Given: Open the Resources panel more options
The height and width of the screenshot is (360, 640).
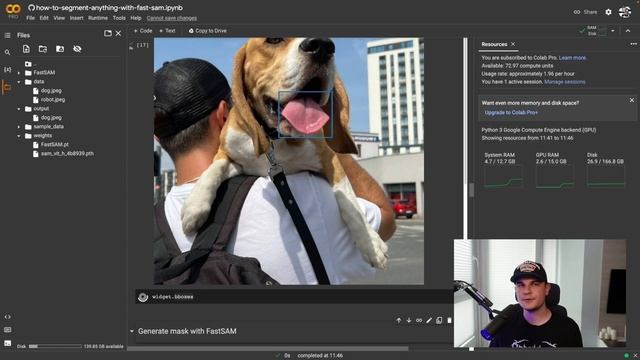Looking at the screenshot, I should coord(633,44).
